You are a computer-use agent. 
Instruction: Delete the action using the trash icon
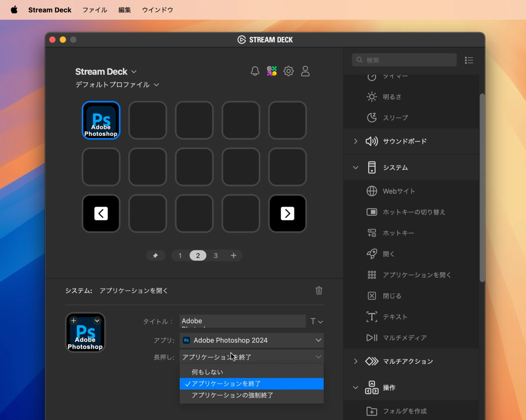point(319,291)
